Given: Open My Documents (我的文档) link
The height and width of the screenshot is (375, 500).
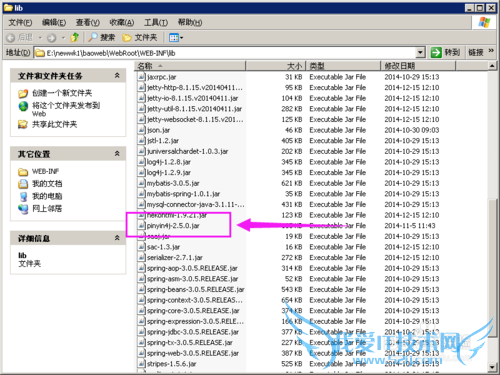Looking at the screenshot, I should (47, 184).
